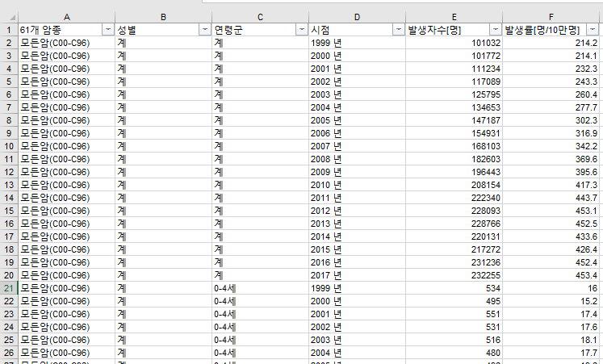Viewport: 603px width, 364px height.
Task: Select cell with rate 452.5
Action: pyautogui.click(x=551, y=224)
